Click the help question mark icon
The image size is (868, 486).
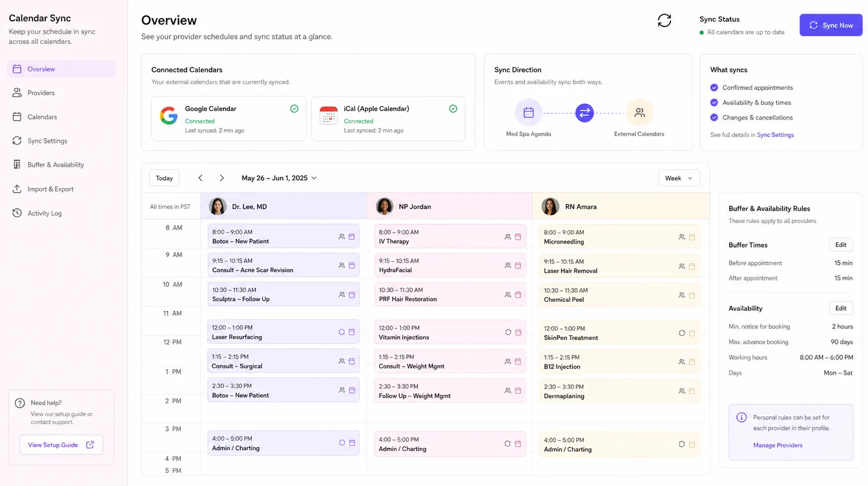(19, 403)
